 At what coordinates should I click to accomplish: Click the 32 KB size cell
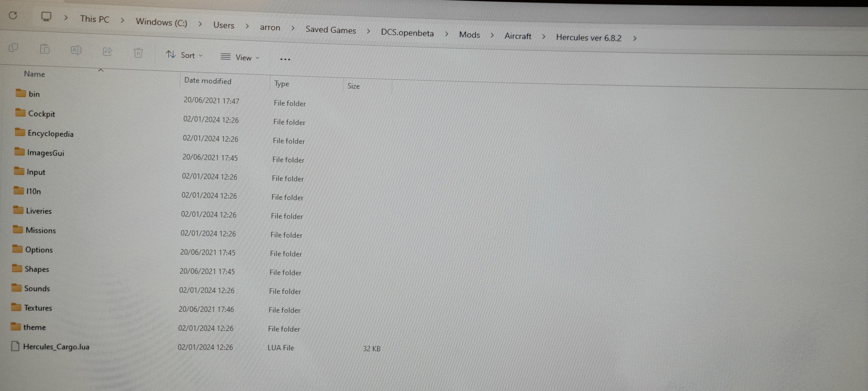tap(372, 349)
